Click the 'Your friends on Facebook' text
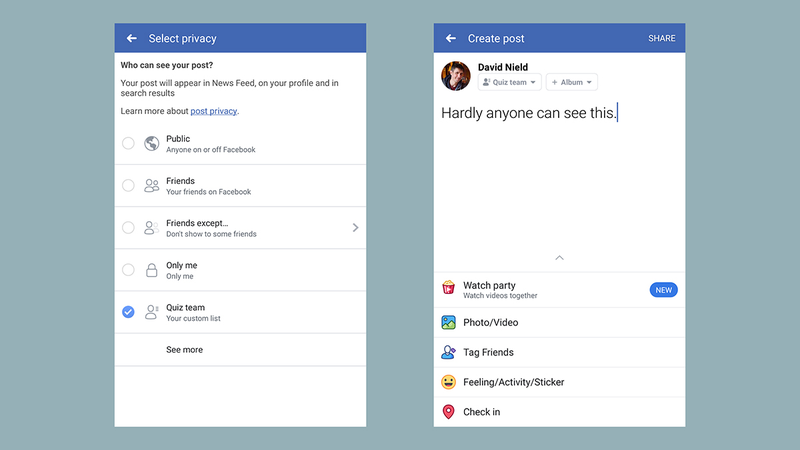This screenshot has height=450, width=800. pyautogui.click(x=209, y=192)
